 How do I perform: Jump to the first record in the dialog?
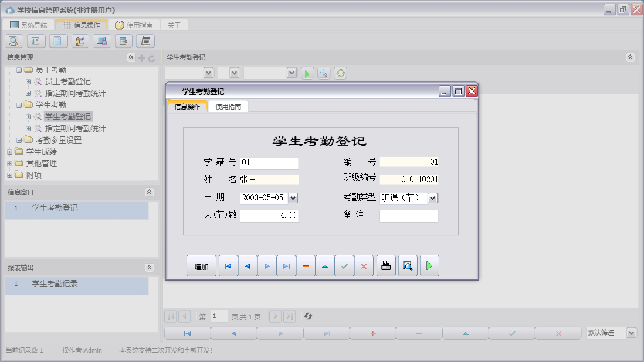(x=228, y=266)
